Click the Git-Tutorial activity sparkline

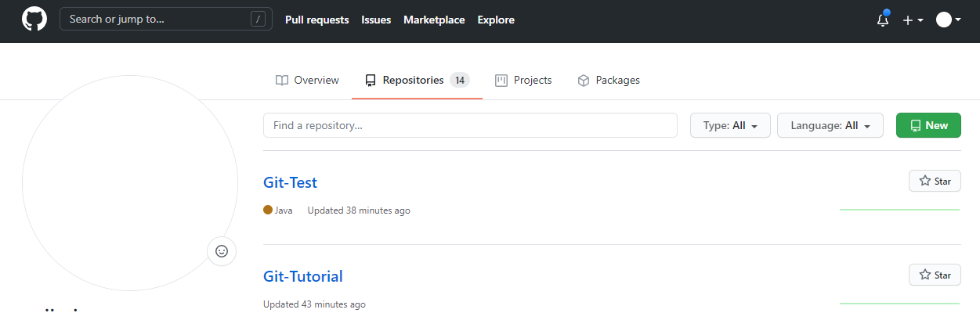click(899, 304)
